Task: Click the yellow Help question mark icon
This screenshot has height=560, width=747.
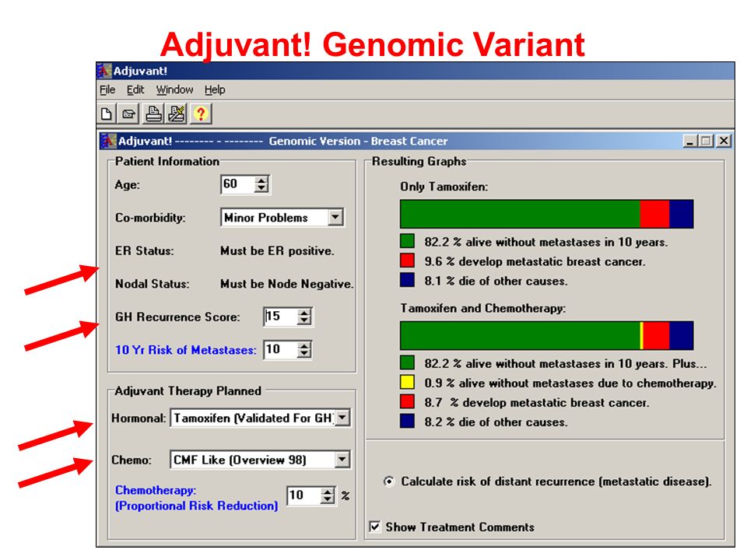Action: coord(201,114)
